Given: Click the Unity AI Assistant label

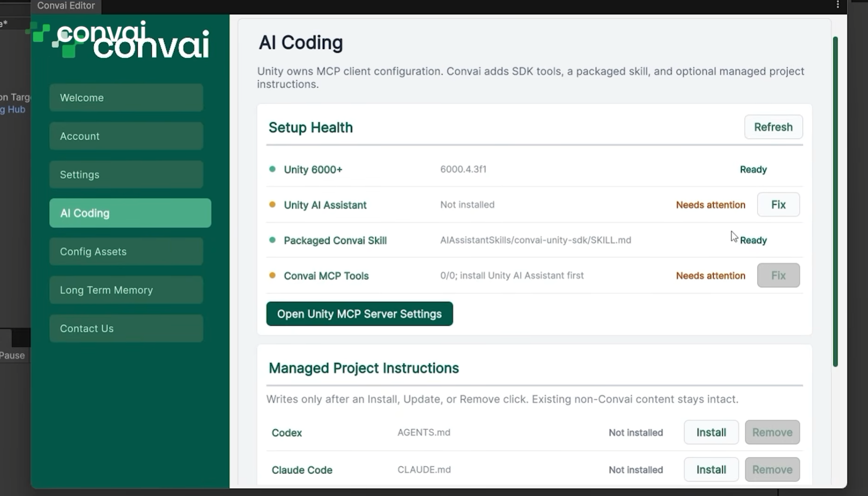Looking at the screenshot, I should point(325,205).
